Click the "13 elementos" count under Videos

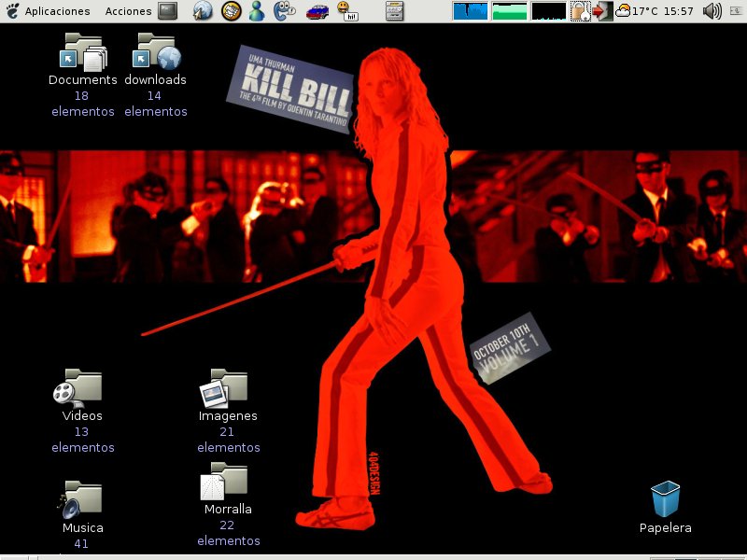coord(83,440)
